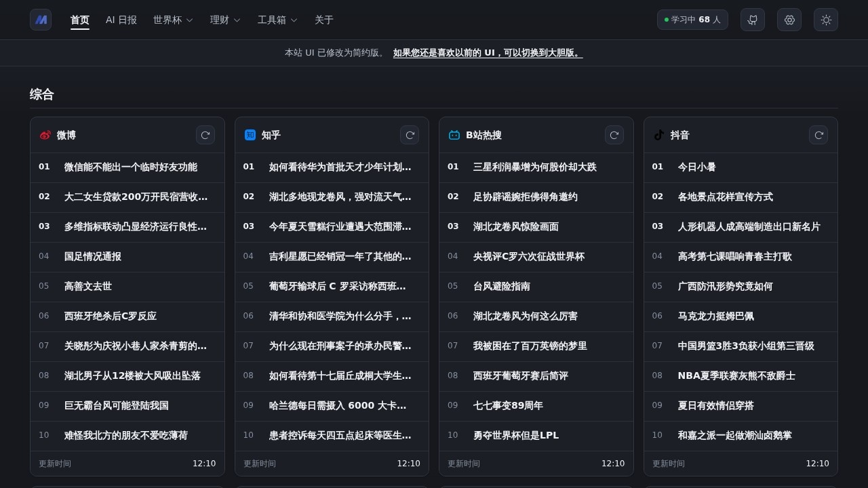Click the site logo icon
Image resolution: width=868 pixels, height=488 pixels.
click(x=41, y=20)
